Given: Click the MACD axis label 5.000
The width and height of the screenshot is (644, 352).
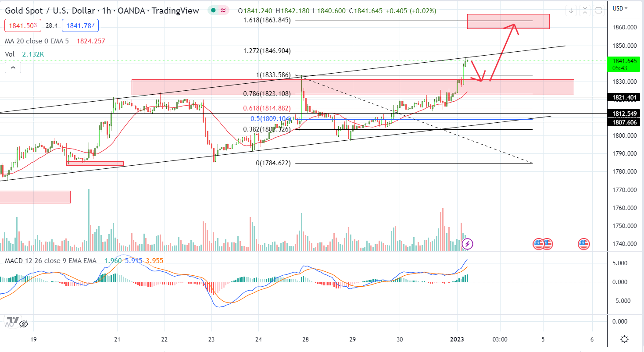Looking at the screenshot, I should pyautogui.click(x=620, y=263).
